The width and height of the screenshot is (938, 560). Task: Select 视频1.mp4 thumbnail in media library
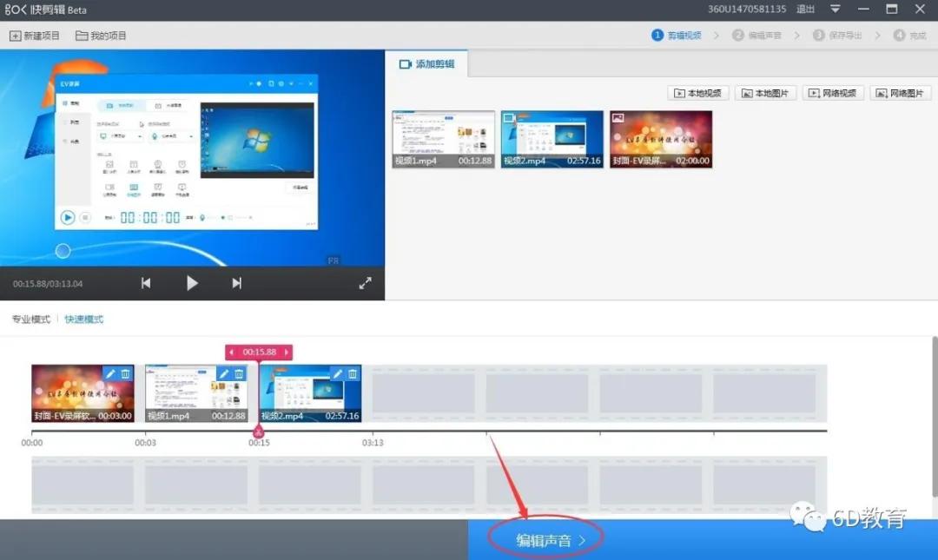[x=443, y=139]
